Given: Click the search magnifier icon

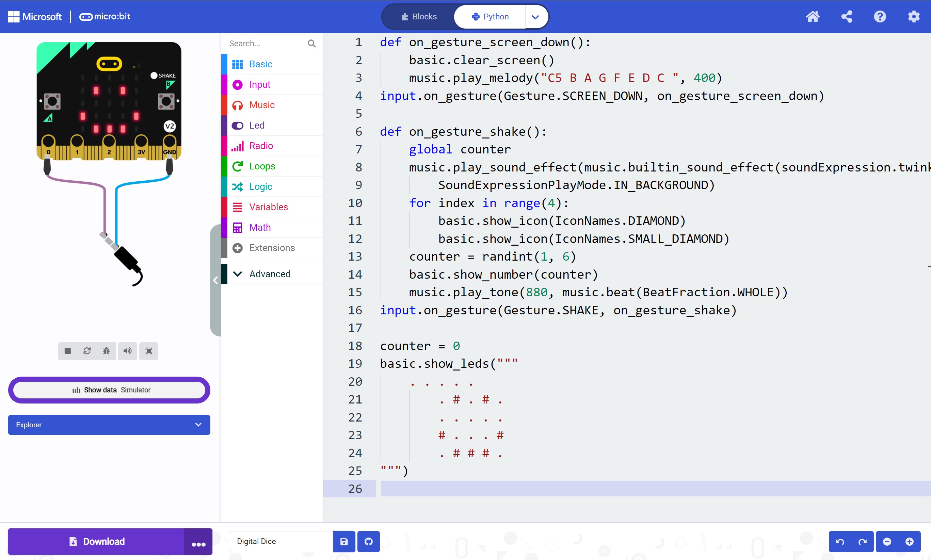Looking at the screenshot, I should coord(311,44).
